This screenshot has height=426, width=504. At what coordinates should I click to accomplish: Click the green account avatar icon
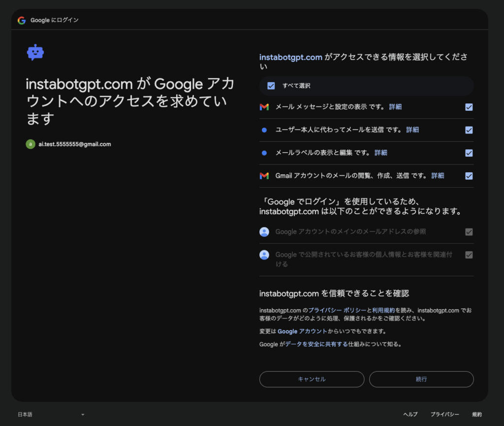coord(31,144)
